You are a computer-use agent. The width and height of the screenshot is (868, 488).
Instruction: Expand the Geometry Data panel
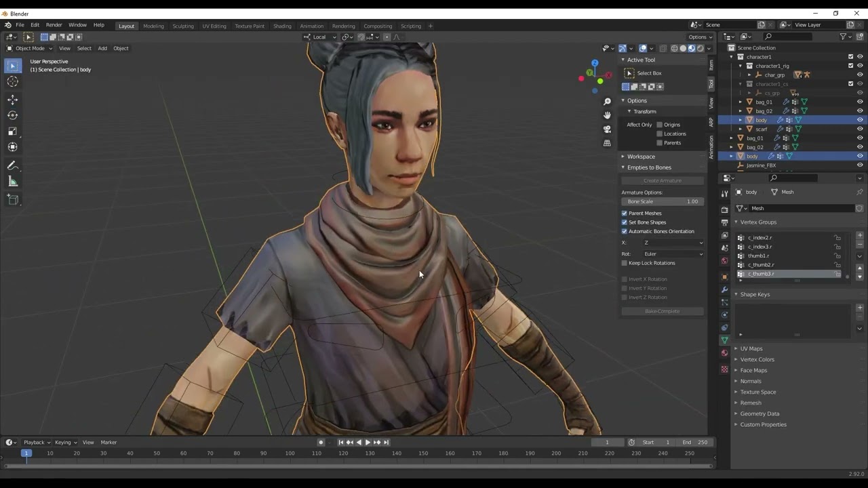pos(759,413)
